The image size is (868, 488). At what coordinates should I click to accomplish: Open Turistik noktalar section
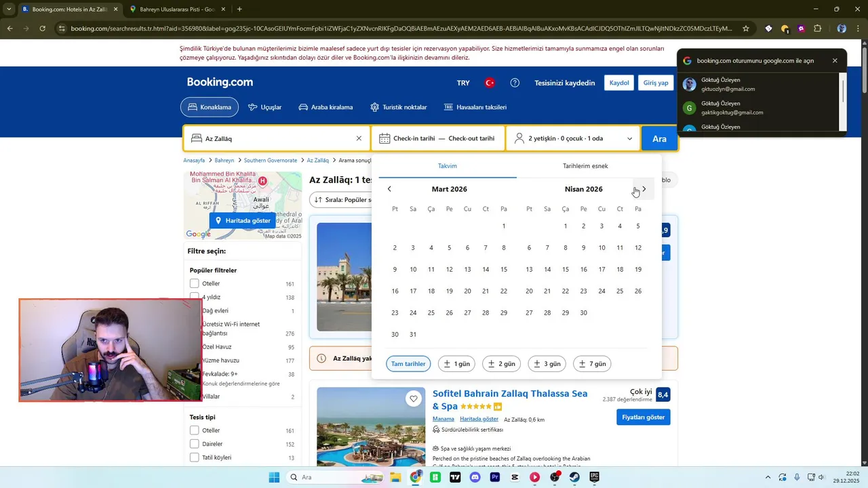pyautogui.click(x=398, y=107)
